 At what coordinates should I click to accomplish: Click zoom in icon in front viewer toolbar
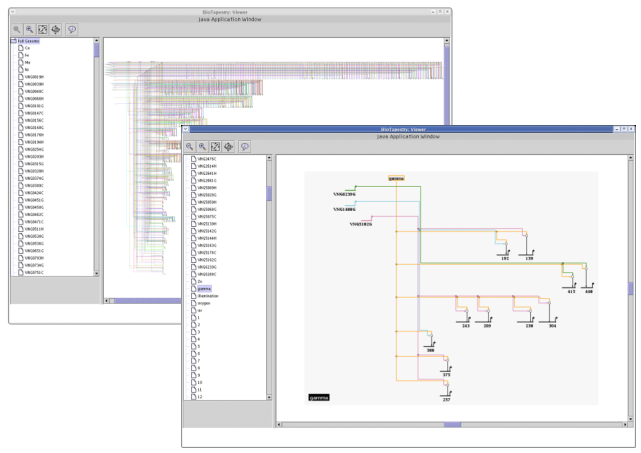coord(204,146)
